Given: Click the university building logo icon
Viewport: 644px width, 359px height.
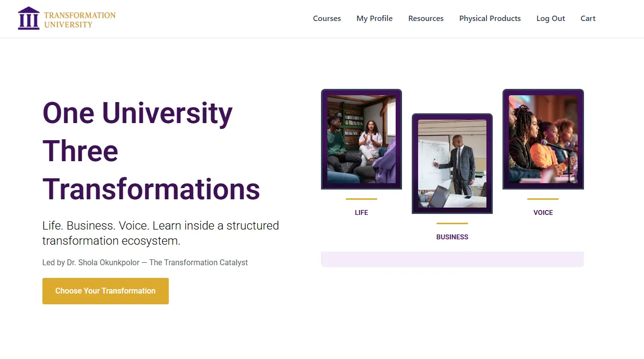Looking at the screenshot, I should click(x=28, y=18).
